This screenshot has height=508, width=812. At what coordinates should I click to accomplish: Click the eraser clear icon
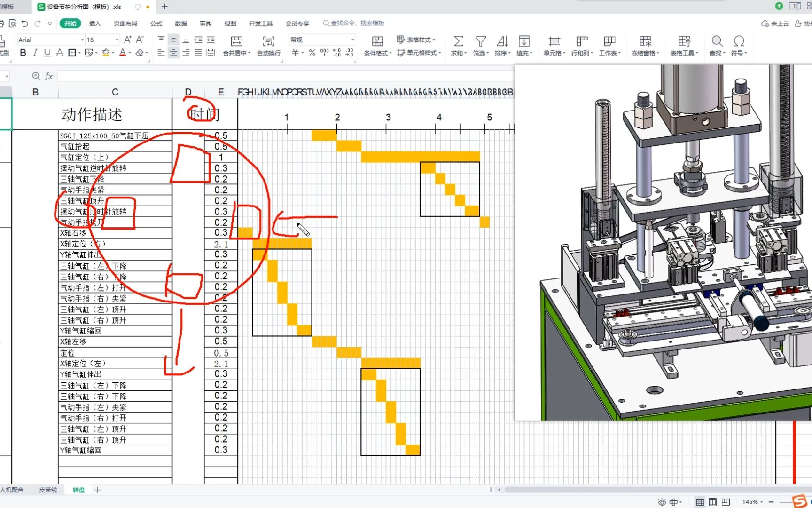coord(140,53)
